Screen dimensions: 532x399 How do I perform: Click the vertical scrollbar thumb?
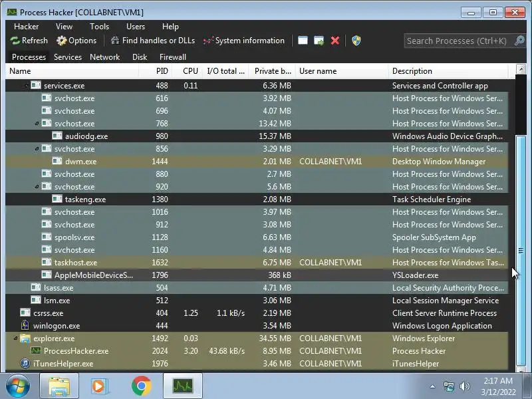tap(521, 251)
